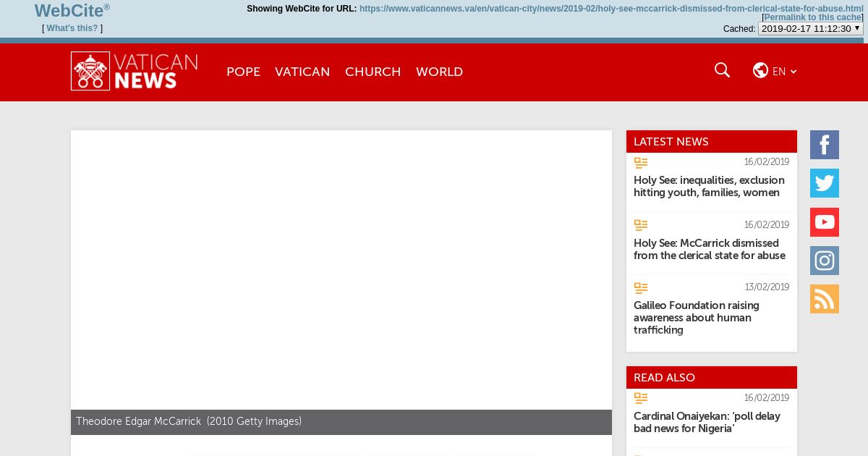Open the Twitter social icon
The image size is (868, 456).
pos(825,183)
